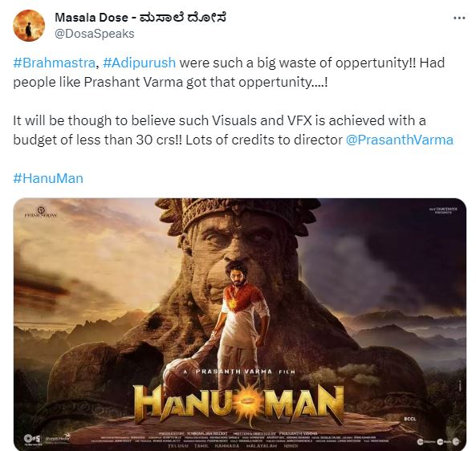Click the round partner logos at poster bottom-right
Image resolution: width=476 pixels, height=451 pixels.
[x=439, y=441]
